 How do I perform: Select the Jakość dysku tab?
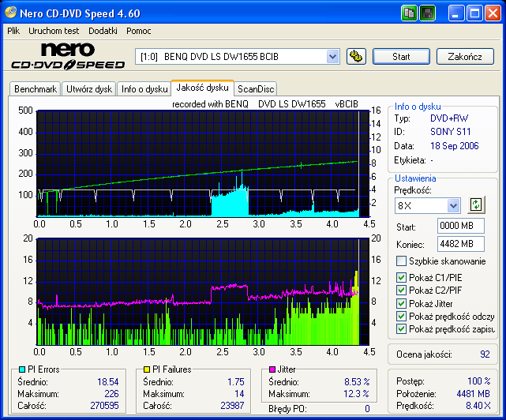tap(202, 88)
